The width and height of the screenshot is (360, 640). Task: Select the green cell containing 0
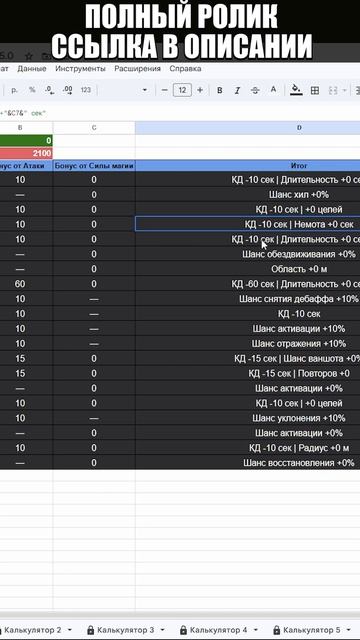point(26,140)
